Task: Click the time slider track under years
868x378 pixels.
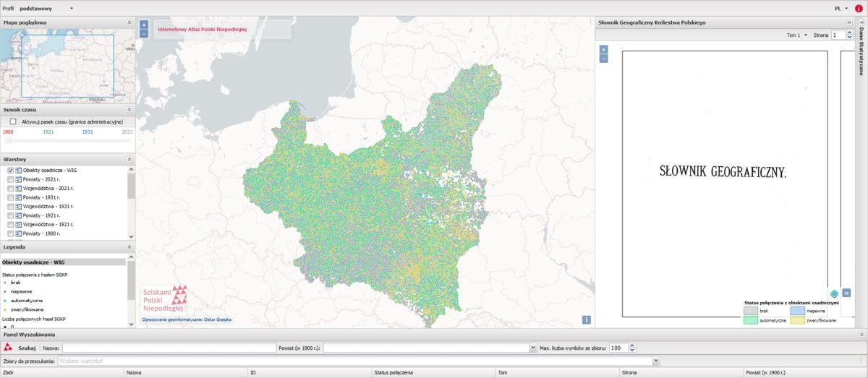Action: coord(67,142)
